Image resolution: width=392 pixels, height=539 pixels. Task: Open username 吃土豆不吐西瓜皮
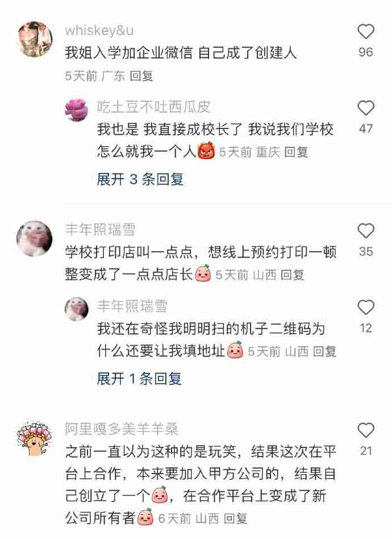tap(153, 107)
